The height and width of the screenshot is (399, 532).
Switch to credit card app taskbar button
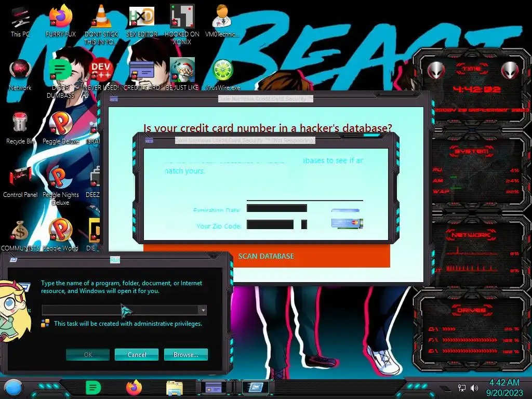point(214,388)
